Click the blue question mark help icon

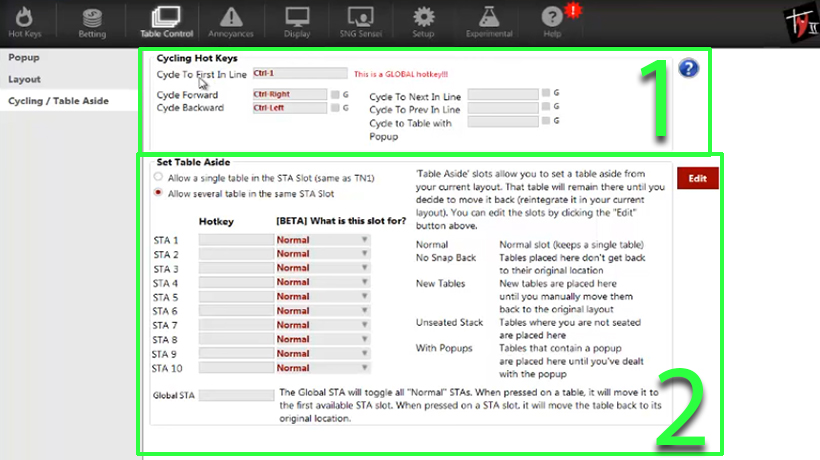[x=688, y=68]
